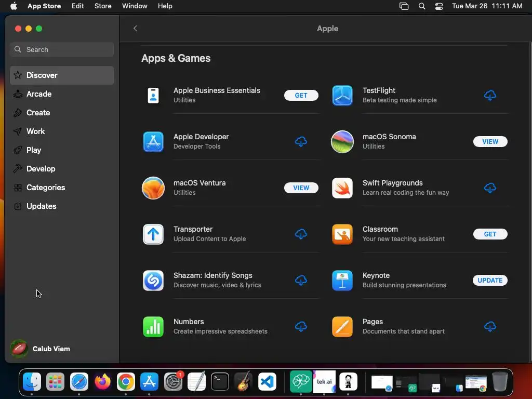
Task: Open the macOS Ventura icon
Action: pyautogui.click(x=153, y=188)
